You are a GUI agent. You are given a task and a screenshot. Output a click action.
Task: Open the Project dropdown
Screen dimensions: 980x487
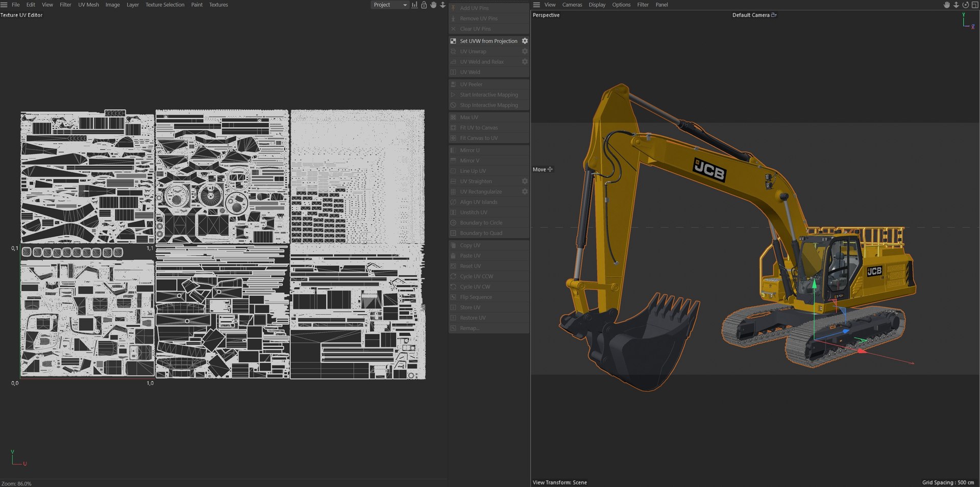click(x=390, y=5)
